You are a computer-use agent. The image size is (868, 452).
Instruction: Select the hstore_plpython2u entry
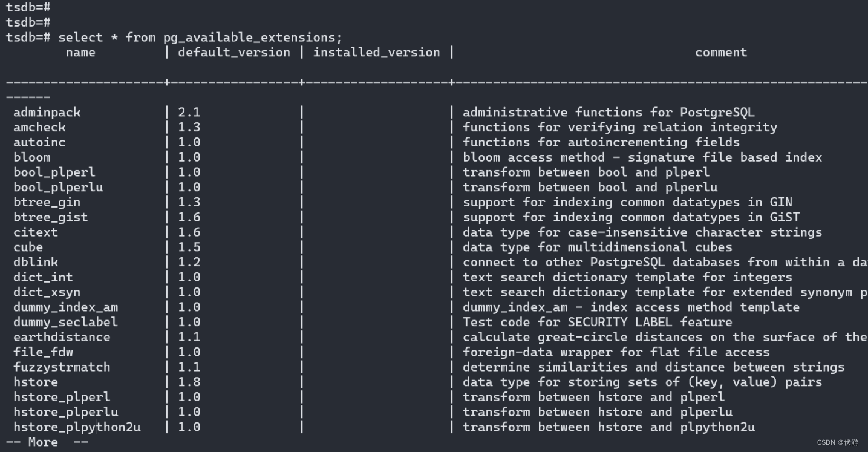(77, 427)
